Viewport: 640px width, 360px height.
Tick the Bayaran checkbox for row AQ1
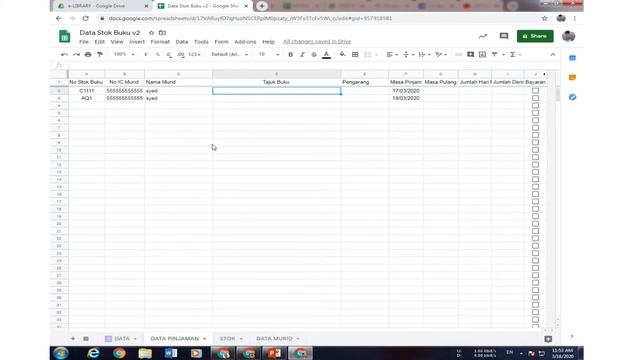click(535, 98)
